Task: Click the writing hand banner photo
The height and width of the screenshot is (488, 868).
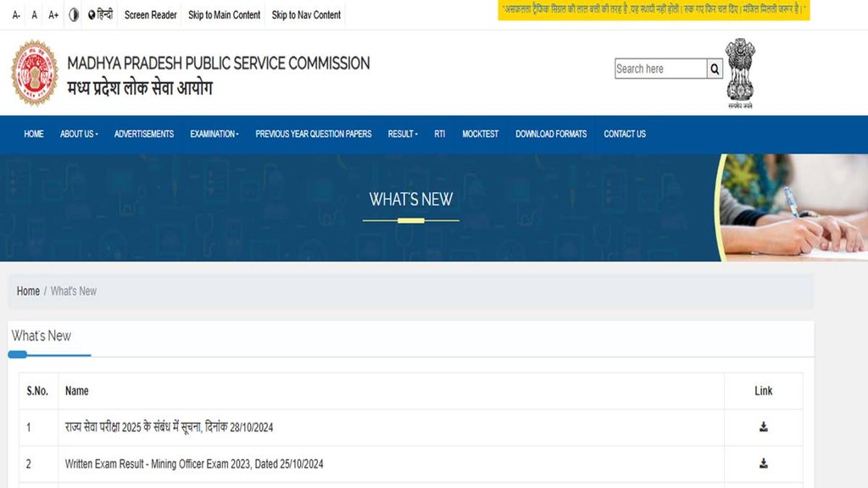Action: [793, 208]
